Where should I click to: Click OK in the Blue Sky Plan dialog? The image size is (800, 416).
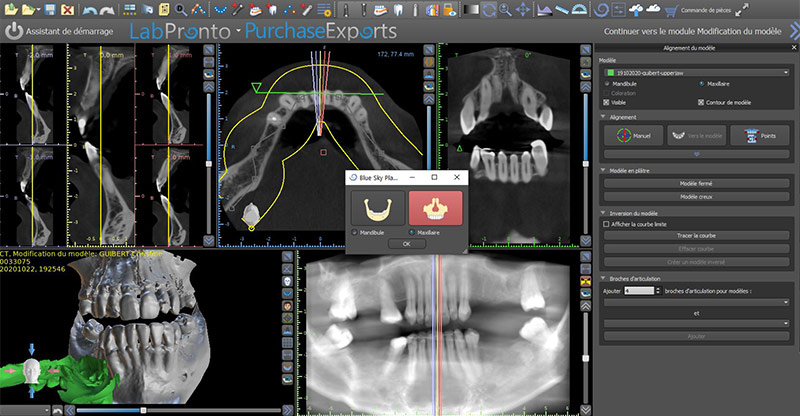[405, 243]
